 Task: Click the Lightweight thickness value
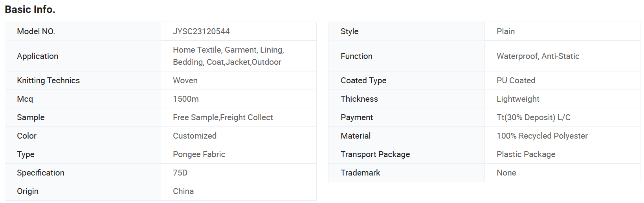pyautogui.click(x=518, y=99)
